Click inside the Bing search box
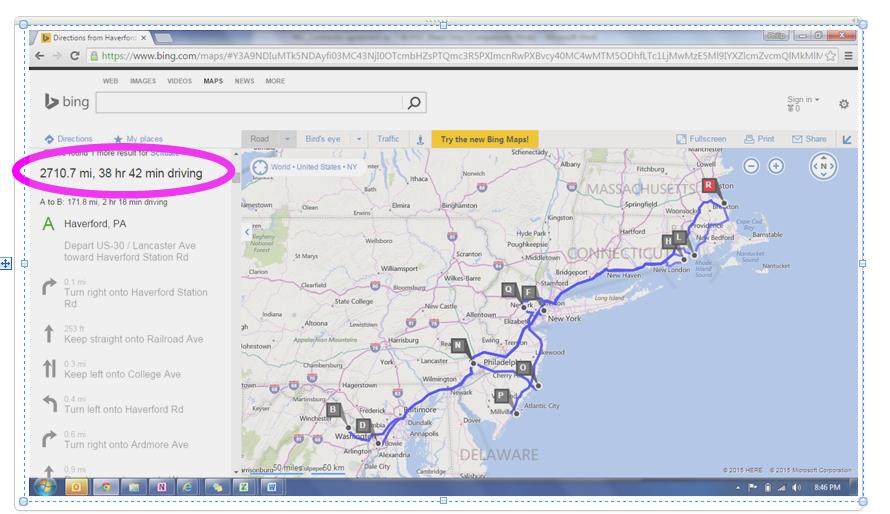Viewport: 890px width, 514px height. pyautogui.click(x=250, y=103)
